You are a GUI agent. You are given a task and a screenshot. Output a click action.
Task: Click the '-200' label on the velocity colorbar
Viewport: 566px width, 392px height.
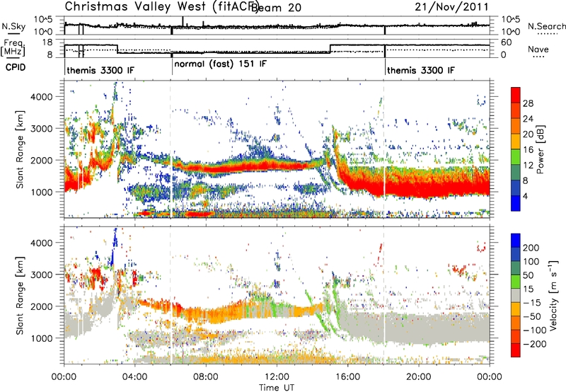(534, 344)
